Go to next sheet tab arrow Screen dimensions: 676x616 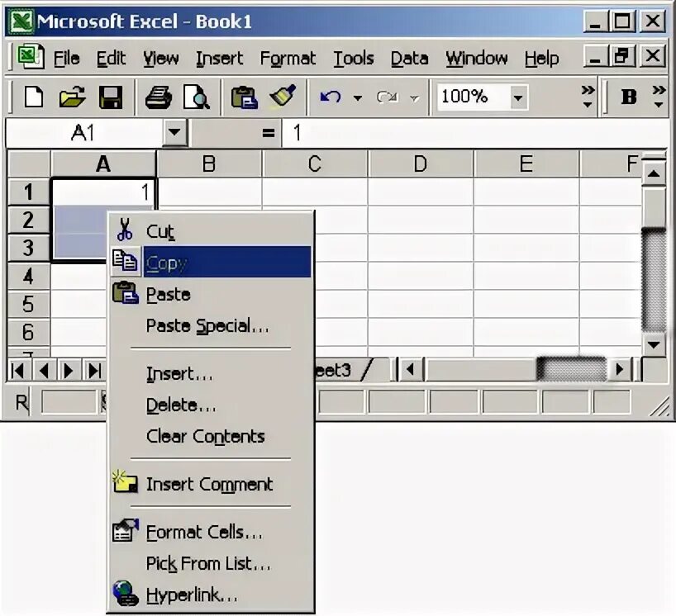(68, 371)
